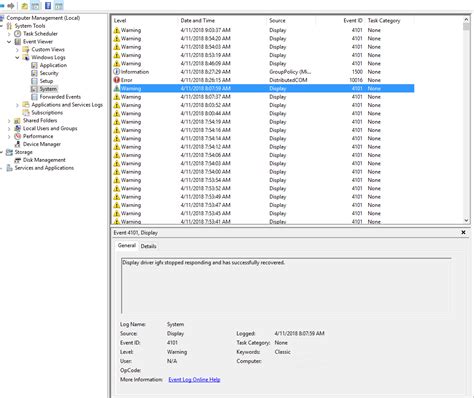Select the Forwarded Events log icon

pos(34,97)
